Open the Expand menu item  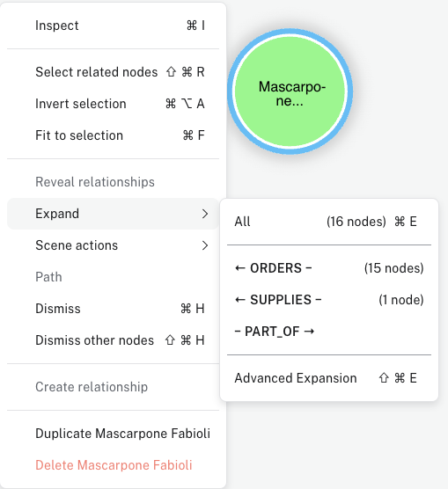113,214
